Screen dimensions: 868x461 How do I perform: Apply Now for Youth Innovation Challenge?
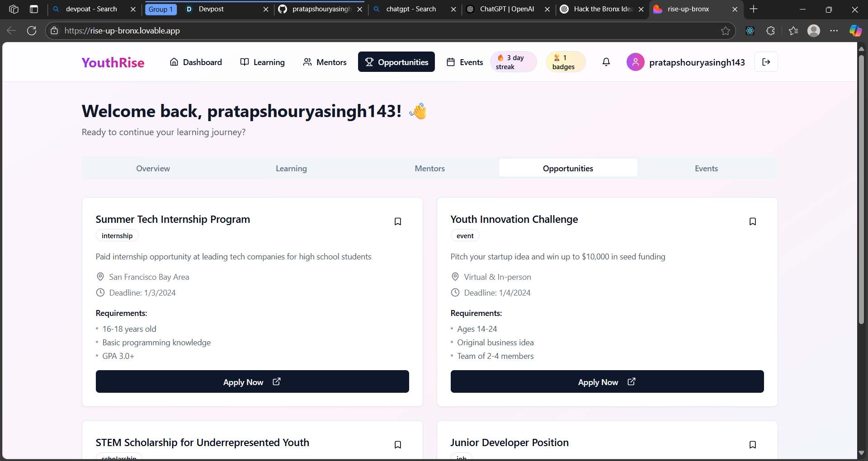[x=607, y=382]
